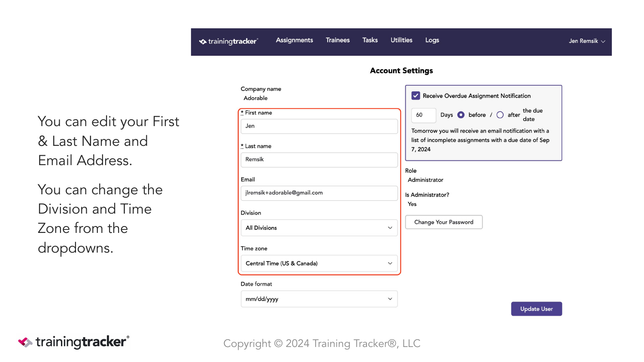Open the Jen Remsik user menu chevron
644x362 pixels.
click(603, 42)
